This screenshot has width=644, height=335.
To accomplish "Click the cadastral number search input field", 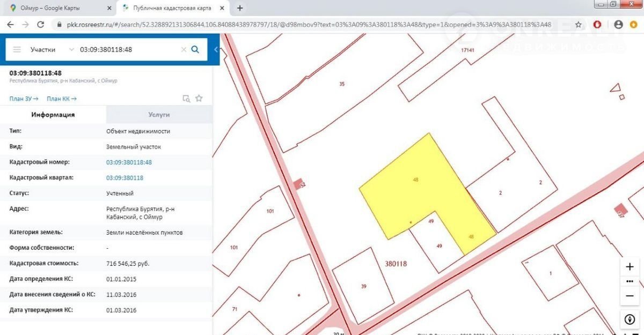I will 128,49.
